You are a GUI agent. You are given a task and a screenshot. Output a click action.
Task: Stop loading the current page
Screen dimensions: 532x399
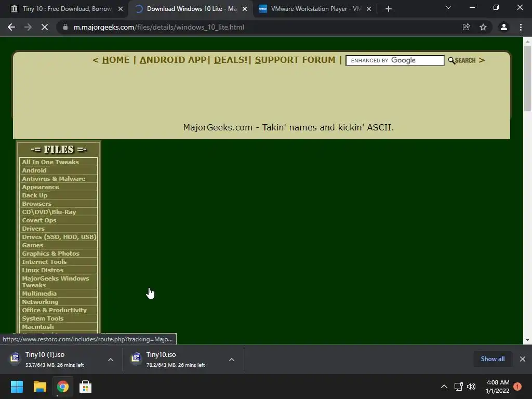tap(45, 27)
